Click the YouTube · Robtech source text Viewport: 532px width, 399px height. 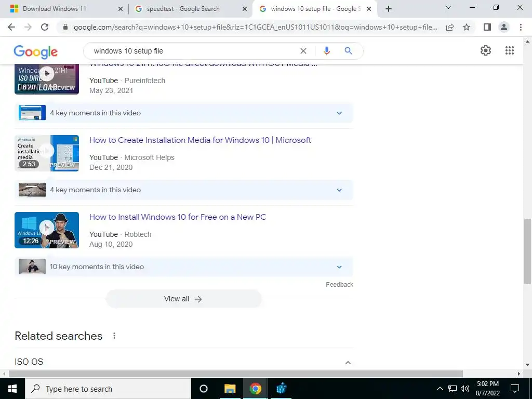pos(120,234)
